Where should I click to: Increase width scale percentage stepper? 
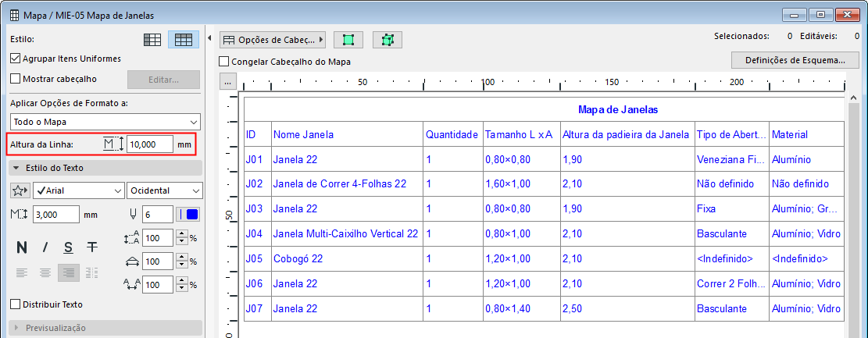(x=182, y=258)
